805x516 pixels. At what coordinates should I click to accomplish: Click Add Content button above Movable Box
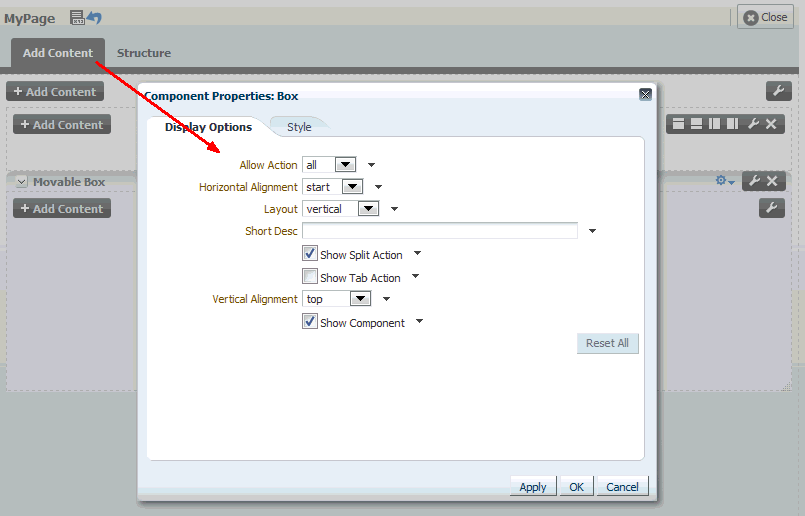pyautogui.click(x=62, y=124)
